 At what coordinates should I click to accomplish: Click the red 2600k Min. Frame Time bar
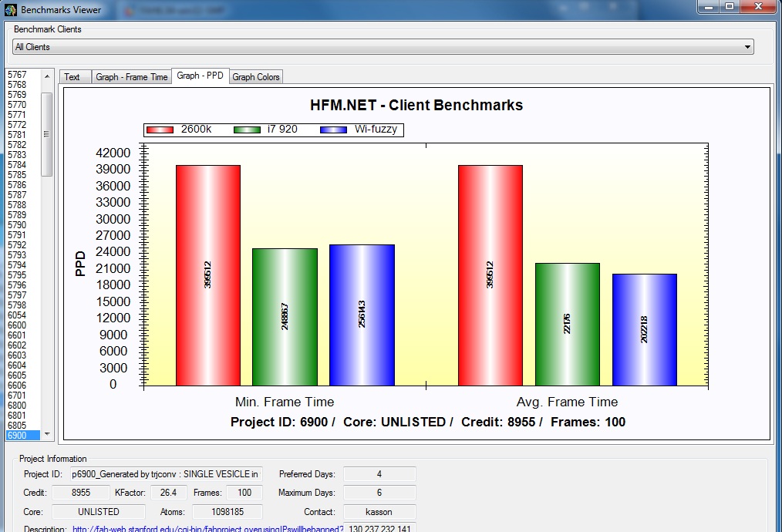(207, 275)
